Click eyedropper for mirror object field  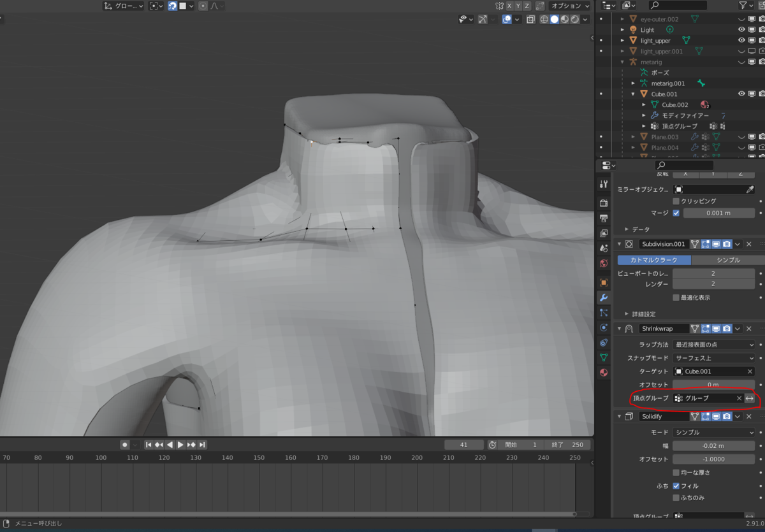750,189
